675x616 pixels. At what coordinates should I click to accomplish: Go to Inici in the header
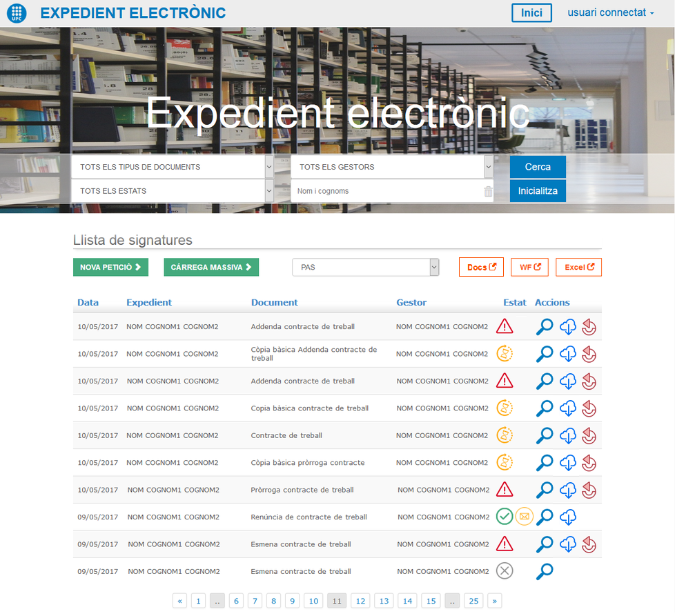pos(531,13)
